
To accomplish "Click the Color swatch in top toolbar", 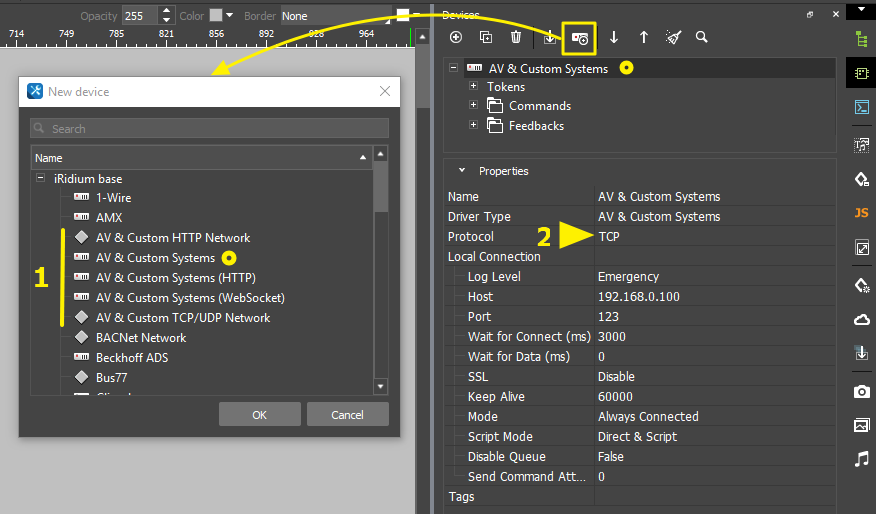I will [216, 16].
